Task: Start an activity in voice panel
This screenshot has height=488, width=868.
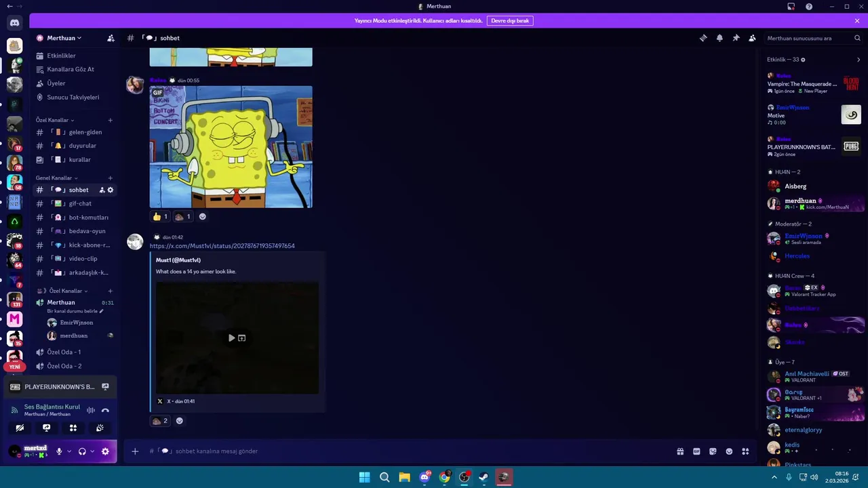Action: [x=73, y=428]
